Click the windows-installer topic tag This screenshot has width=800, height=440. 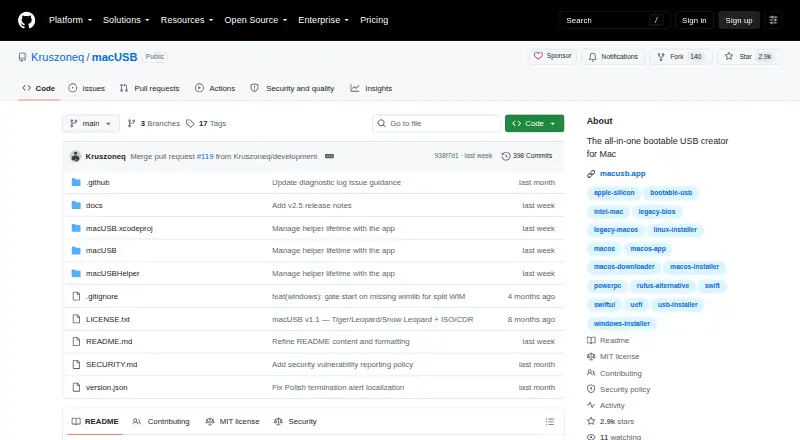[621, 324]
